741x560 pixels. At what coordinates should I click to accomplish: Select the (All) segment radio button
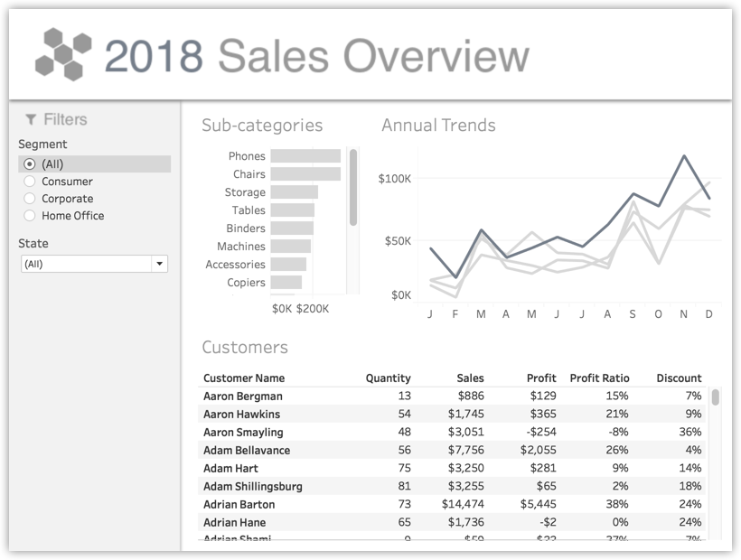click(x=30, y=164)
